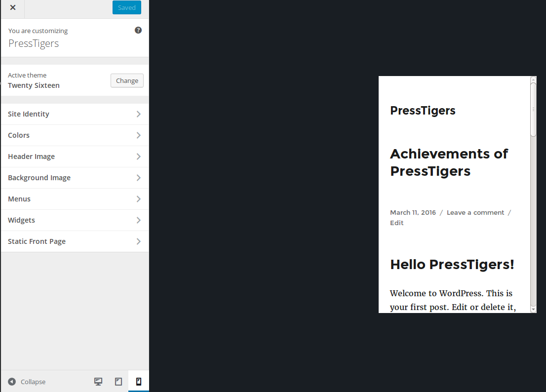This screenshot has width=546, height=392.
Task: Close the Customizer with the X icon
Action: [13, 8]
